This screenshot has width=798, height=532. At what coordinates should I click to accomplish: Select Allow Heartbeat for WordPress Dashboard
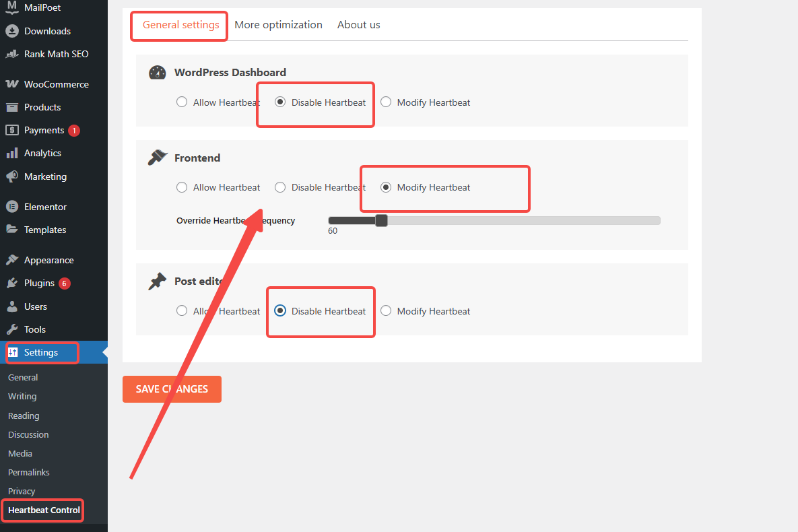point(182,102)
